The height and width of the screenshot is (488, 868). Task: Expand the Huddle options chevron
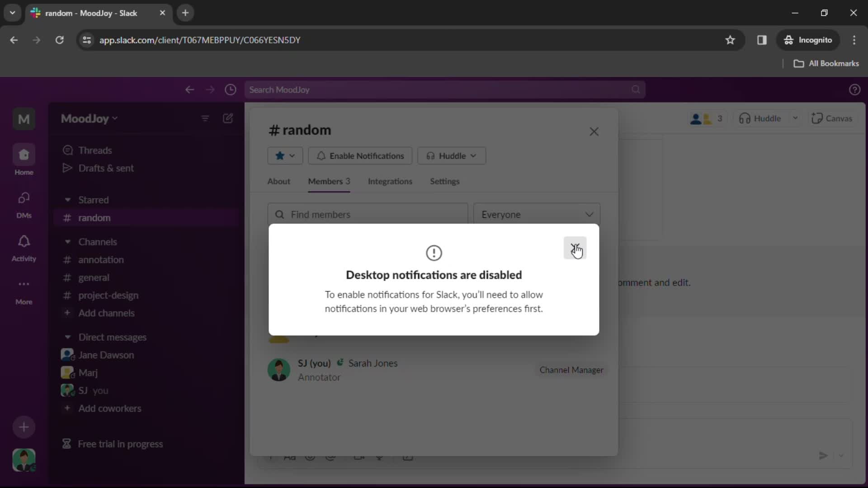[x=796, y=118]
